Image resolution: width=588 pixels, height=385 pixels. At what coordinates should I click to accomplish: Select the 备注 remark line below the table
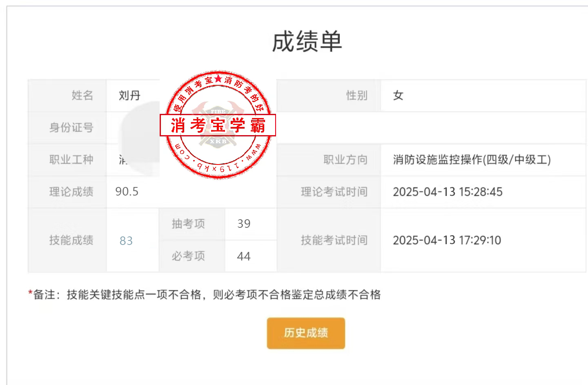click(x=204, y=294)
